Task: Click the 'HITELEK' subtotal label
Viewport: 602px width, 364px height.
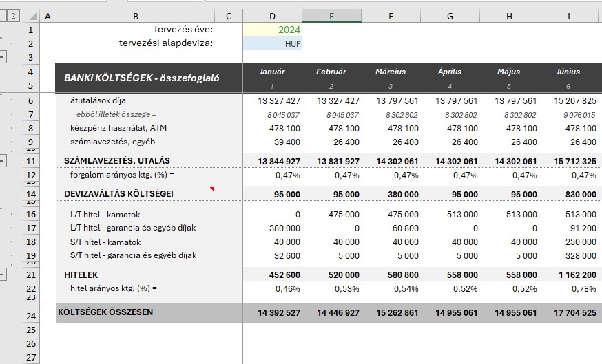Action: [81, 275]
